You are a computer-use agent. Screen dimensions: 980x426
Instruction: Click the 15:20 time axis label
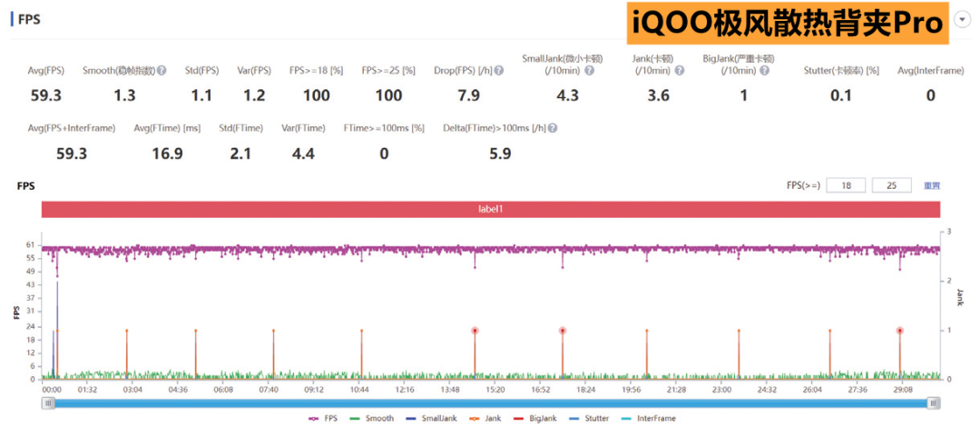495,389
